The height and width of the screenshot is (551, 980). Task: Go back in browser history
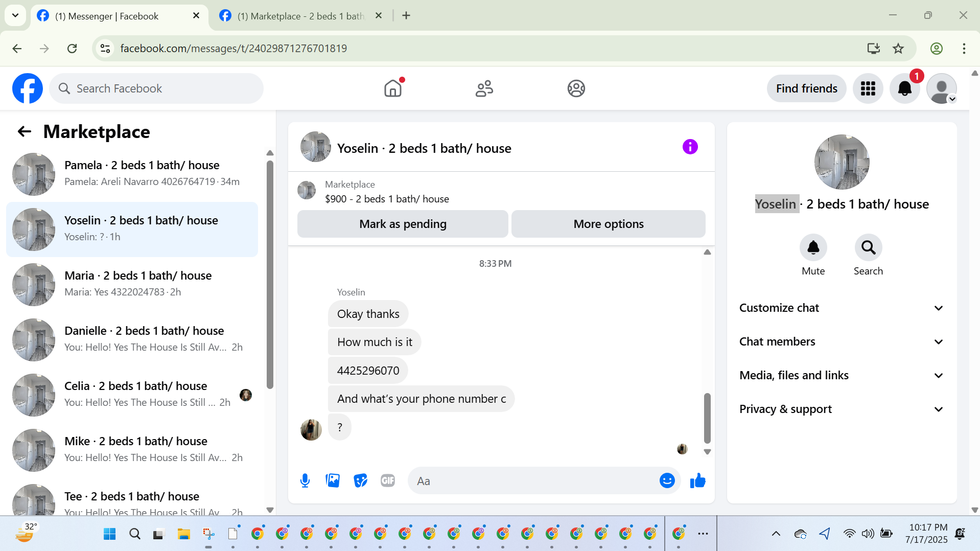[x=17, y=49]
